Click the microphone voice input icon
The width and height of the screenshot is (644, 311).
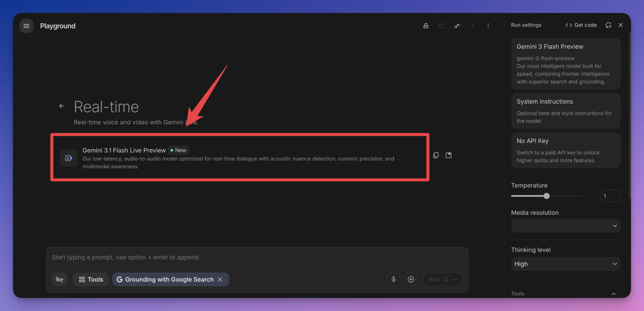pyautogui.click(x=393, y=279)
